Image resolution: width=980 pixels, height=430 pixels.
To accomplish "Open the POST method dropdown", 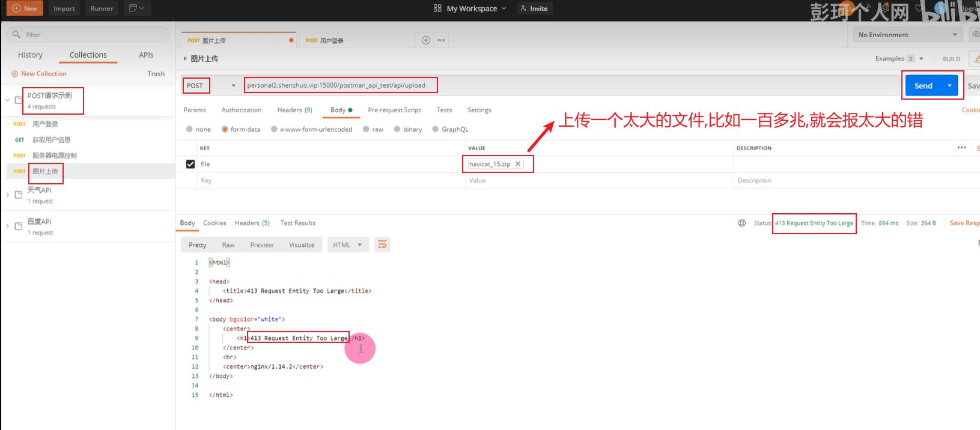I will (x=211, y=85).
